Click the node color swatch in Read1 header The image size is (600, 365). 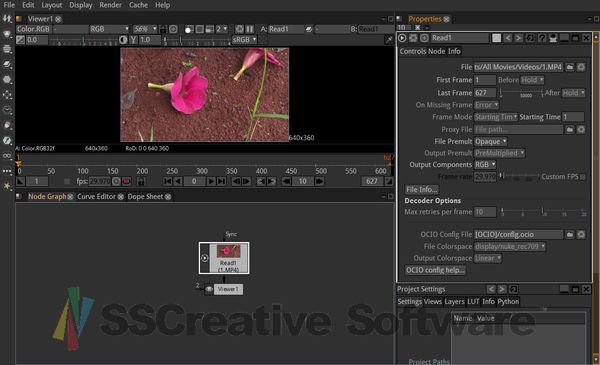click(x=496, y=38)
